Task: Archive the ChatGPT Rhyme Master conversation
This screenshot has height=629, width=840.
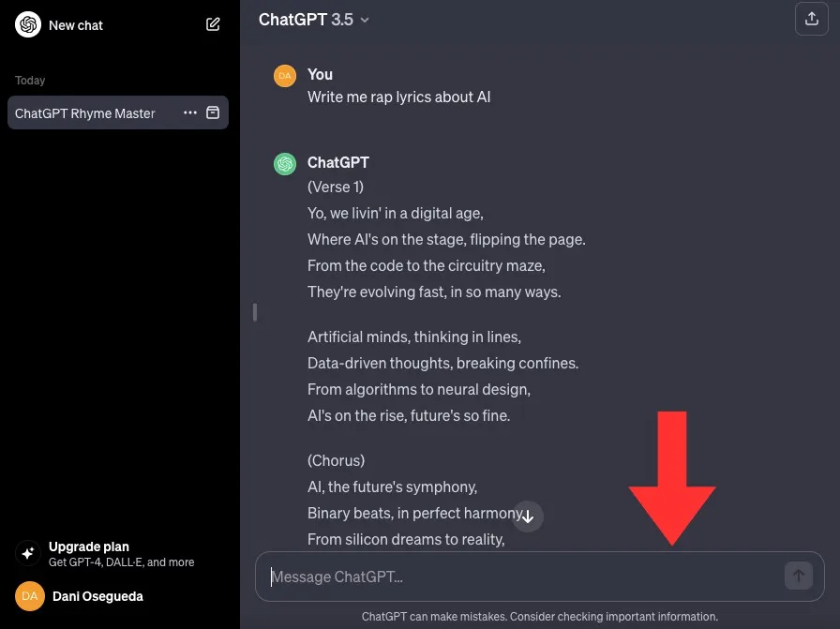Action: 214,112
